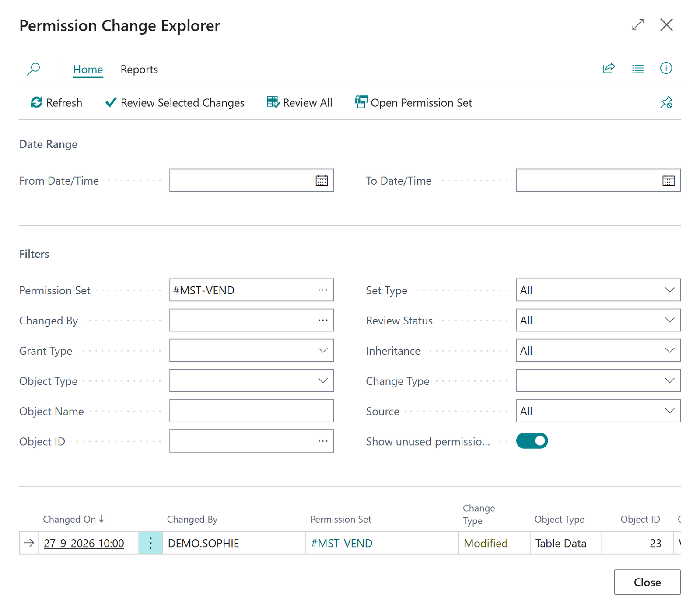Click the Object Type column header
The image size is (700, 614).
[x=559, y=519]
